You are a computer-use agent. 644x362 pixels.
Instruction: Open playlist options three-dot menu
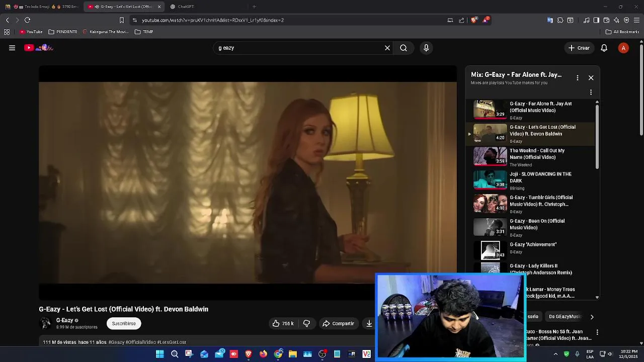coord(578,78)
